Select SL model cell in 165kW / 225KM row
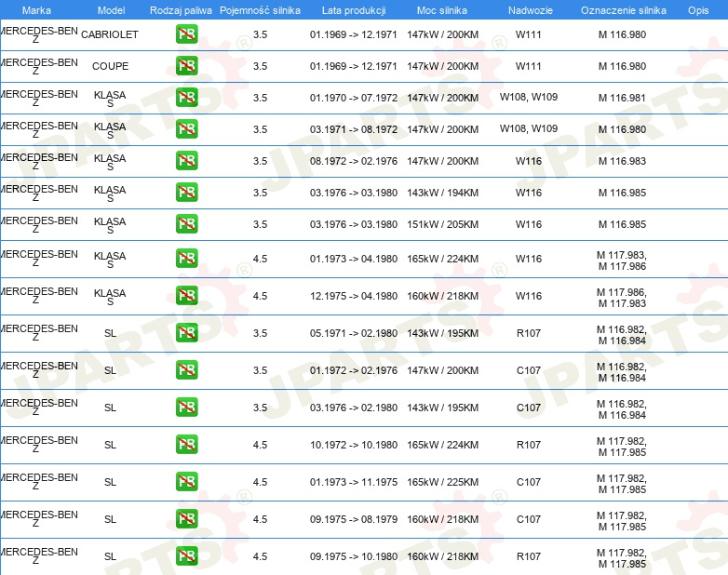This screenshot has width=728, height=575. 110,482
